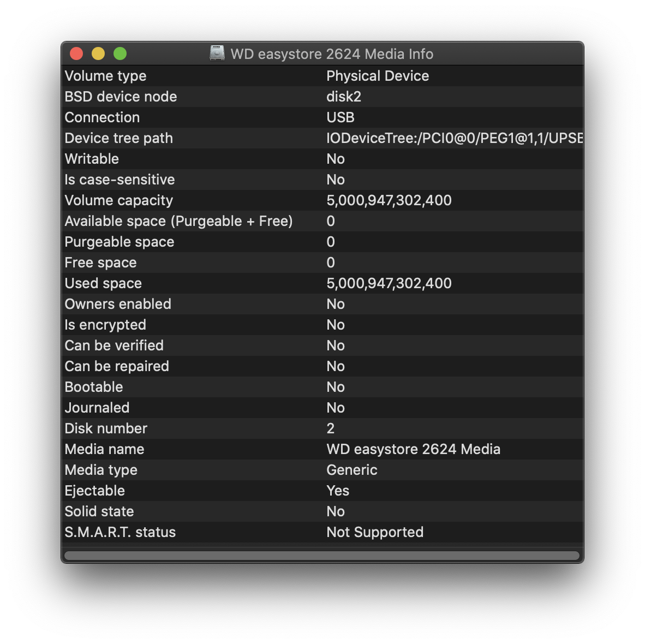The width and height of the screenshot is (645, 644).
Task: Select the '0' value for Free space
Action: (x=331, y=263)
